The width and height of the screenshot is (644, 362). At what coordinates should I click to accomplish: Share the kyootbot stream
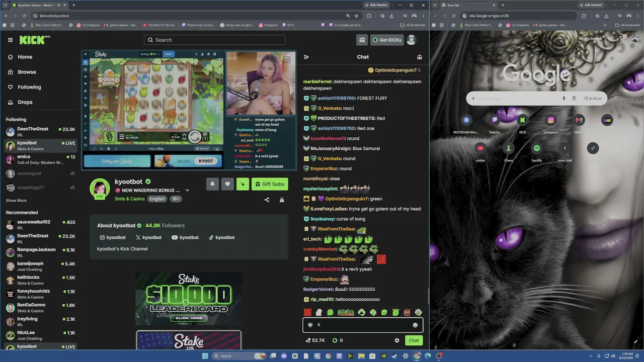tap(267, 200)
